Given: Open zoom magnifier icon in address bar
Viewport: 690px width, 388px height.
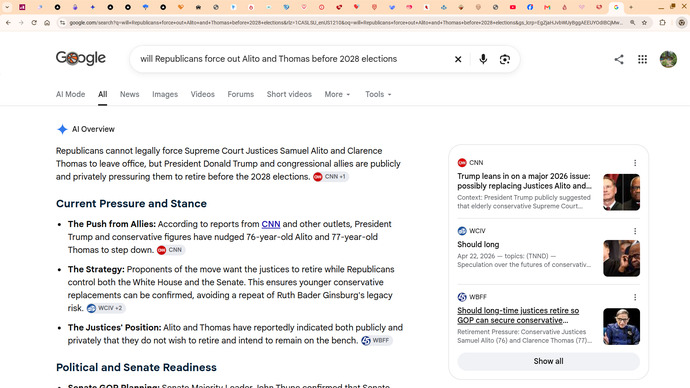Looking at the screenshot, I should click(x=632, y=22).
